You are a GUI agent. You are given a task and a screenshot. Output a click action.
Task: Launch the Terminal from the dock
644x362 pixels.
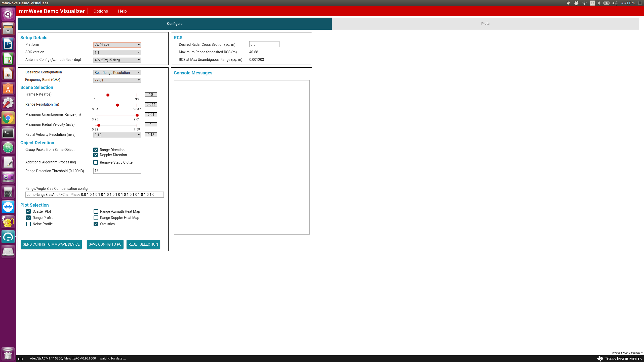coord(8,133)
